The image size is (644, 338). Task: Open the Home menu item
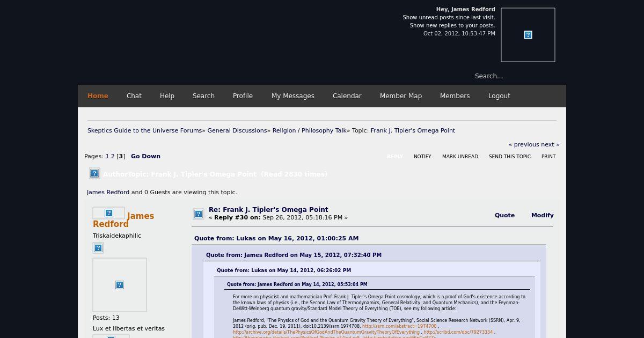98,96
